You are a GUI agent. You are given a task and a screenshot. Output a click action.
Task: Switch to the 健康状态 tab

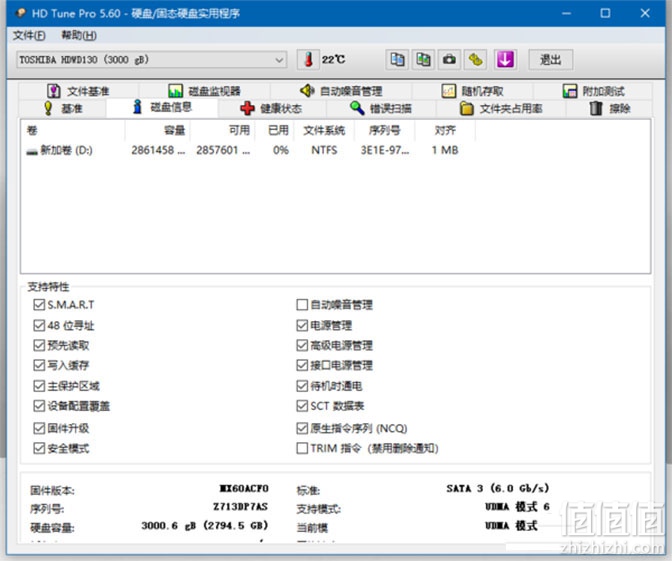(x=271, y=108)
